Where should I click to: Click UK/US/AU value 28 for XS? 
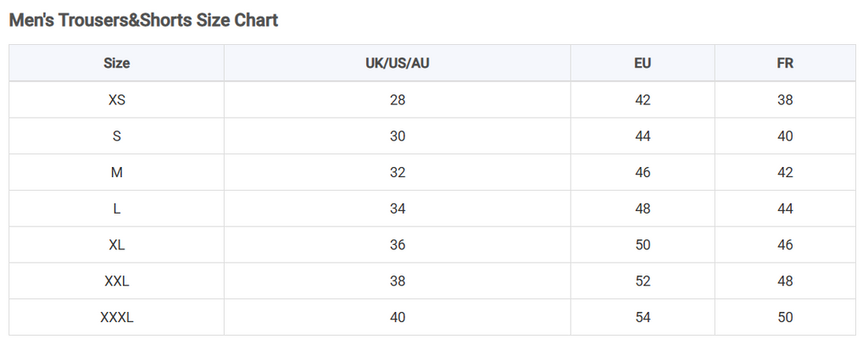(x=398, y=100)
